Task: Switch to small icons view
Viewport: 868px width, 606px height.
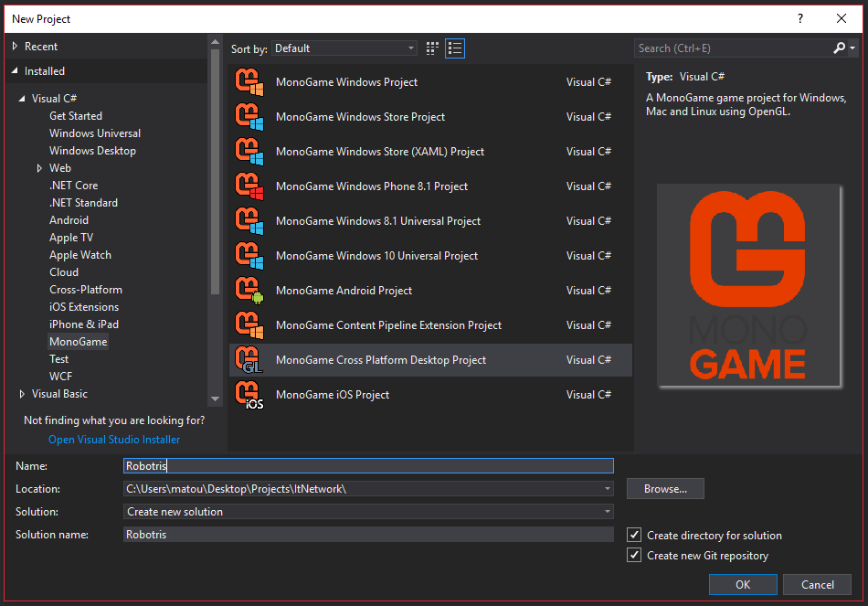Action: pyautogui.click(x=432, y=48)
